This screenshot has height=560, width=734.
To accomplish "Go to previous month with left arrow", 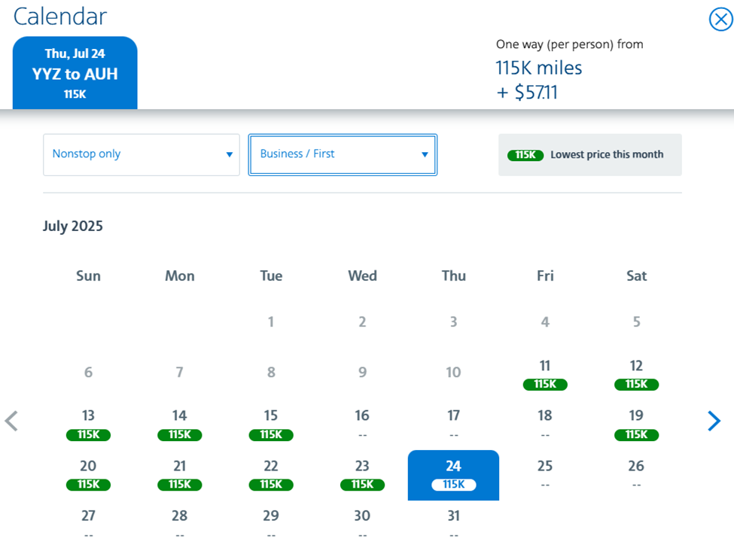I will pos(11,421).
